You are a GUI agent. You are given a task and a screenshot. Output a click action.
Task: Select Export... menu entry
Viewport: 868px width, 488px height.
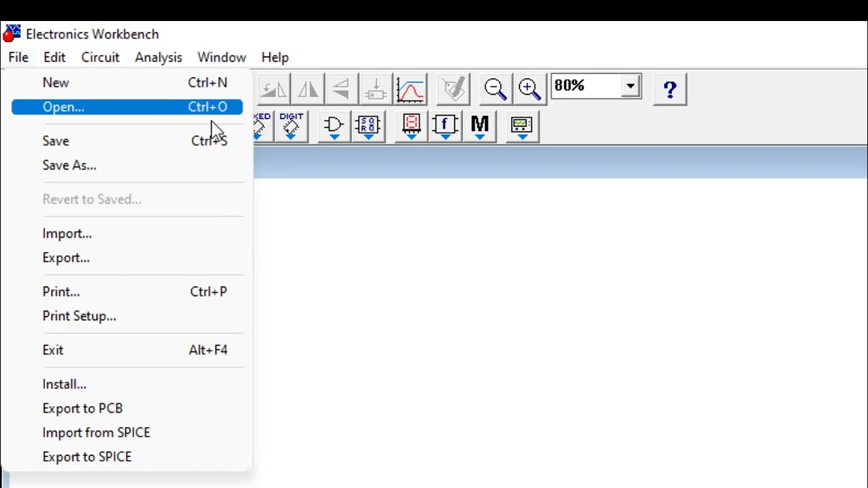[x=127, y=258]
